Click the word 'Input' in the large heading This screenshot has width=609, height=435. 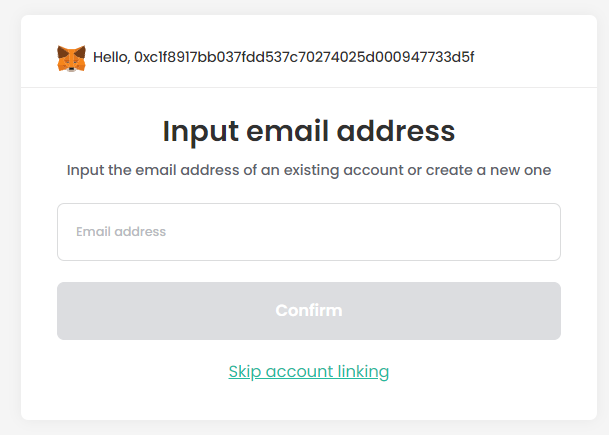(x=200, y=132)
